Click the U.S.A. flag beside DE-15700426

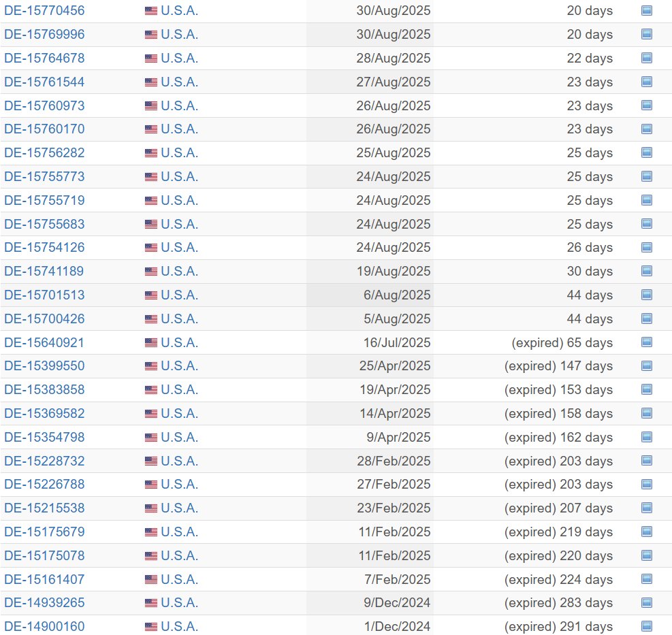pyautogui.click(x=151, y=319)
